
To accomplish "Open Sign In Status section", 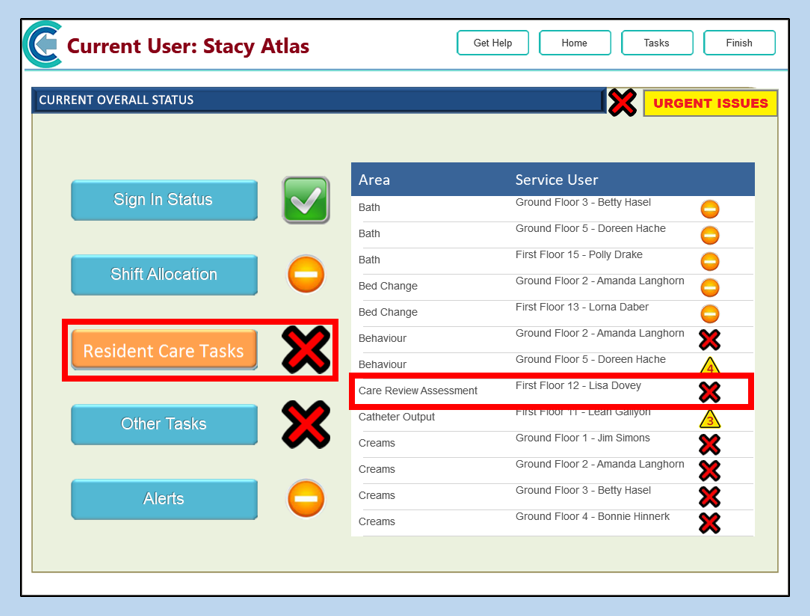I will tap(163, 200).
